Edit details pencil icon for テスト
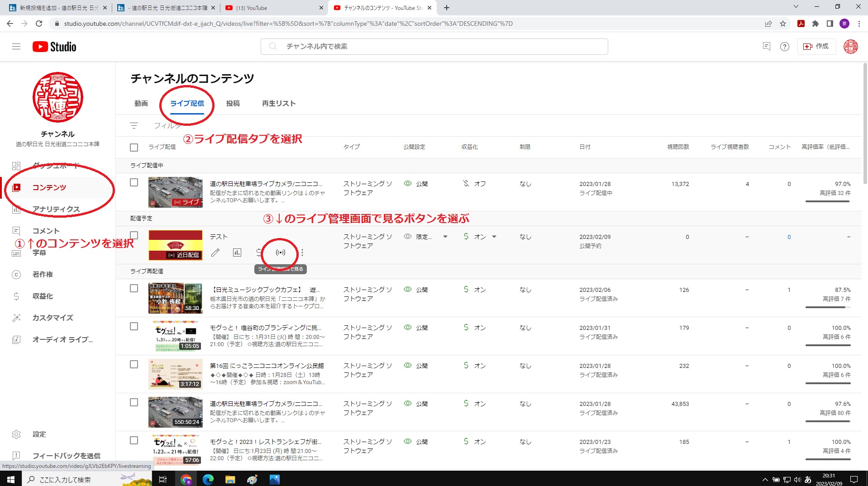The image size is (868, 486). pos(215,253)
